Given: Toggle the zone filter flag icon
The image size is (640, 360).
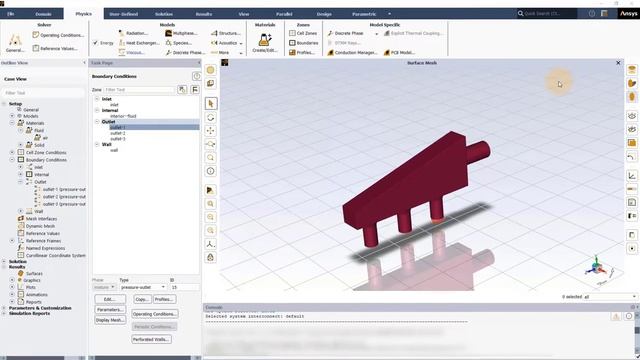Looking at the screenshot, I should (195, 89).
